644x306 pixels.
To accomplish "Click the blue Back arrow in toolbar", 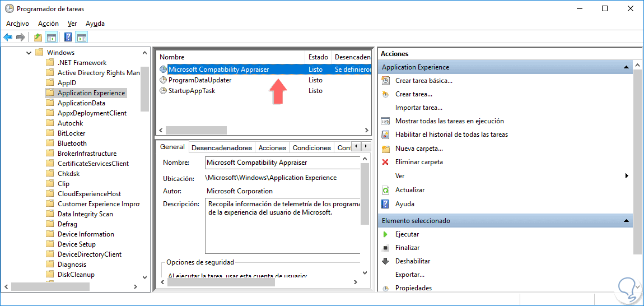I will coord(8,38).
